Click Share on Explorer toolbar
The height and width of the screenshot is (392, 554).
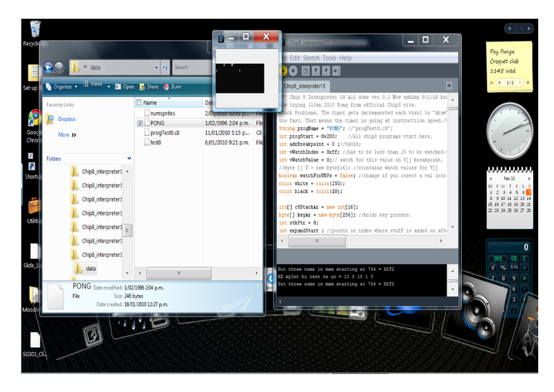click(149, 87)
